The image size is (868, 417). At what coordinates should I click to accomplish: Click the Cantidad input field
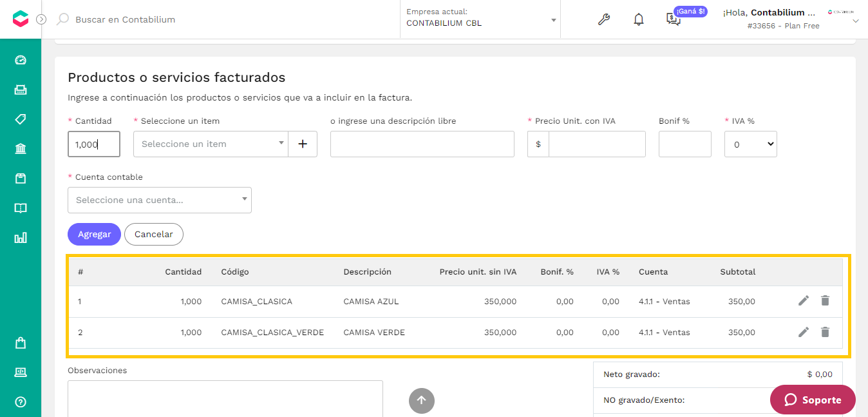click(x=94, y=144)
